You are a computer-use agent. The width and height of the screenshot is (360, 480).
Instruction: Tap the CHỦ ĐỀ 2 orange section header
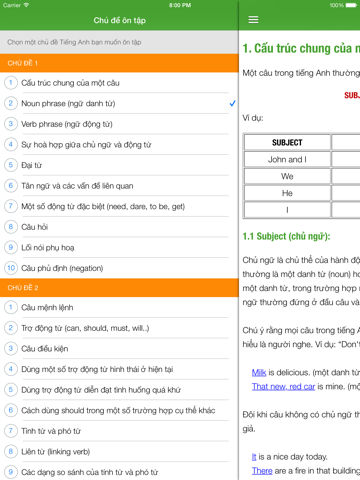point(119,288)
